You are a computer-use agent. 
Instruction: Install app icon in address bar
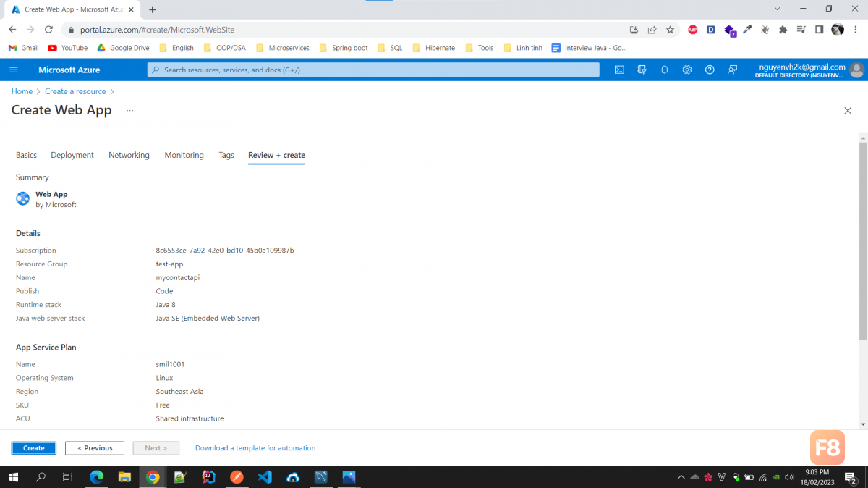click(634, 30)
